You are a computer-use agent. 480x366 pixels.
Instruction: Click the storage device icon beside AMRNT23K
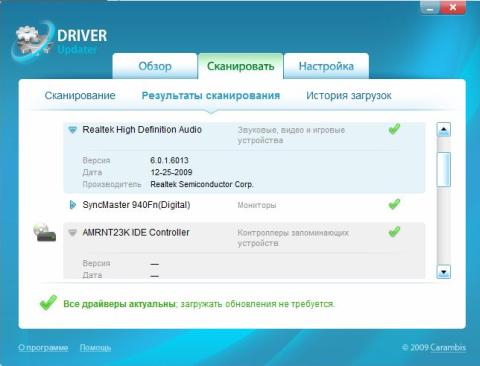point(44,233)
